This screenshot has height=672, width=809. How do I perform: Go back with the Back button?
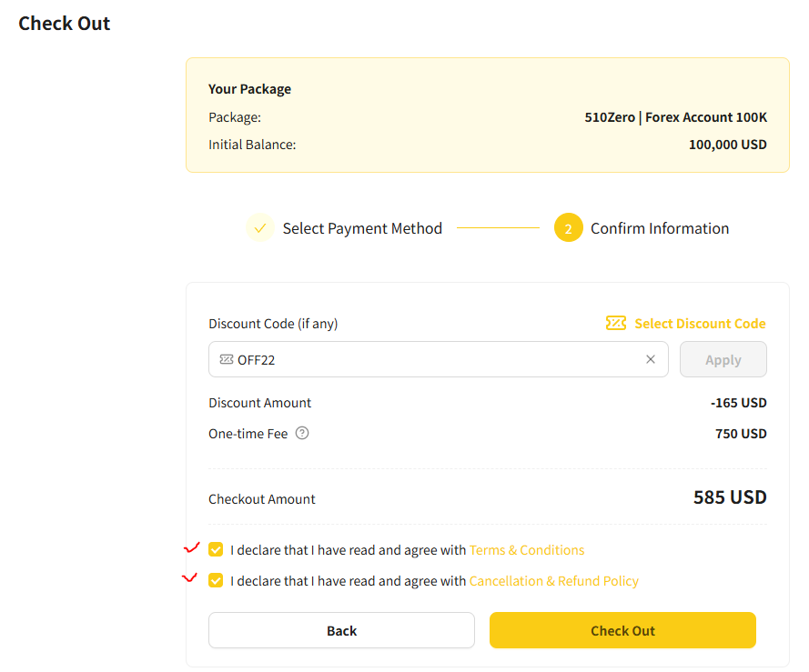341,630
